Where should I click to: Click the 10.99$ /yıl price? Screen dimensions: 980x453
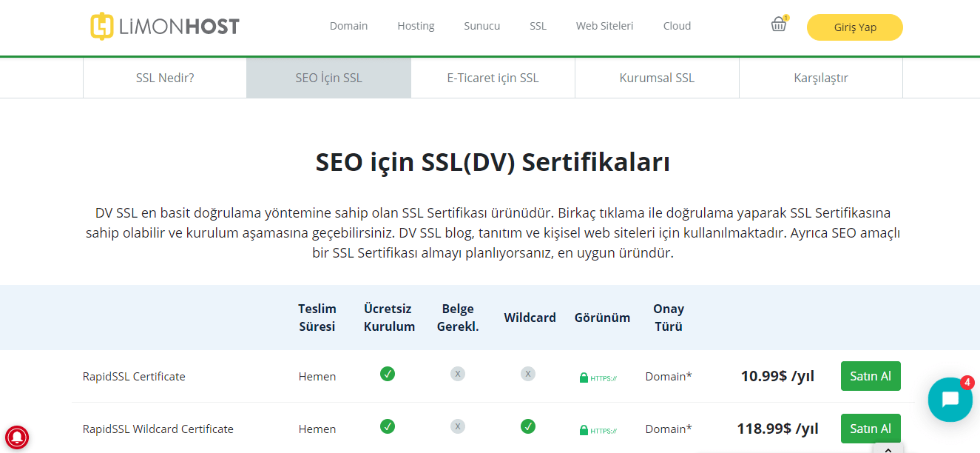pyautogui.click(x=777, y=376)
